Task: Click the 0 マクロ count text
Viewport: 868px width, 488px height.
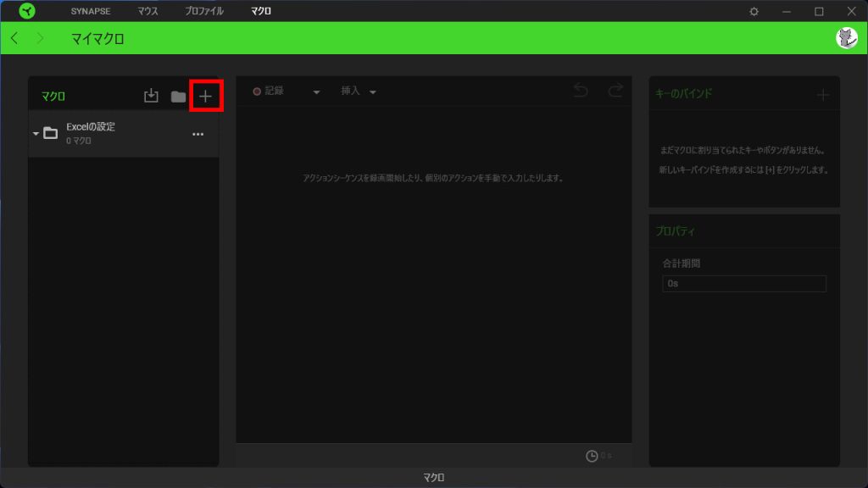Action: pos(79,141)
